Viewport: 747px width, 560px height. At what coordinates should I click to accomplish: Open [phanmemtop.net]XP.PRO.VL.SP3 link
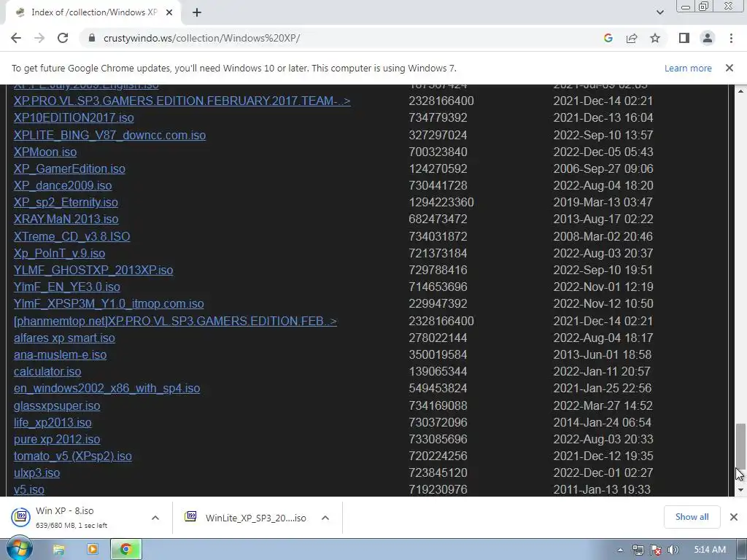coord(175,321)
